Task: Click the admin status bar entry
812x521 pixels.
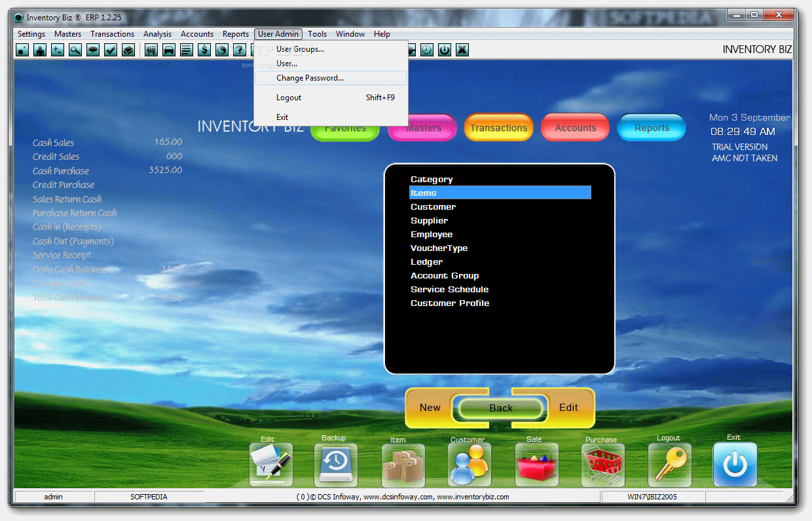Action: pyautogui.click(x=54, y=497)
